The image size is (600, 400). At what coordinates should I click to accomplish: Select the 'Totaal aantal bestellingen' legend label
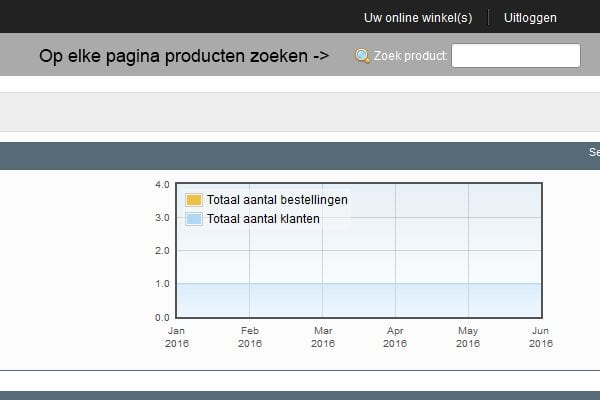pyautogui.click(x=277, y=200)
